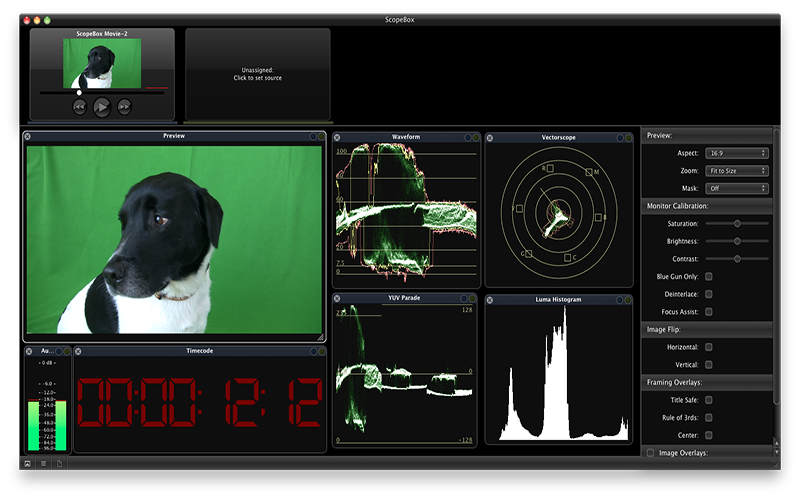
Task: Close the Vectorscope panel
Action: pyautogui.click(x=489, y=138)
